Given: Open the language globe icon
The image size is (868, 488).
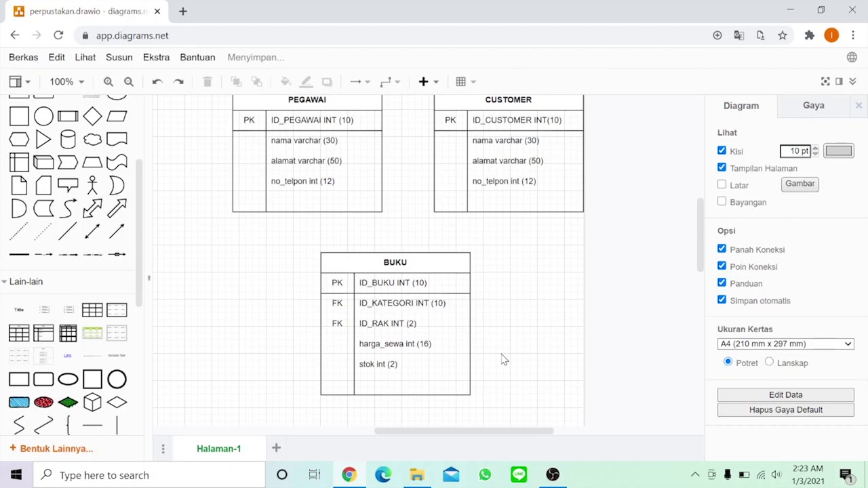Looking at the screenshot, I should coord(852,58).
